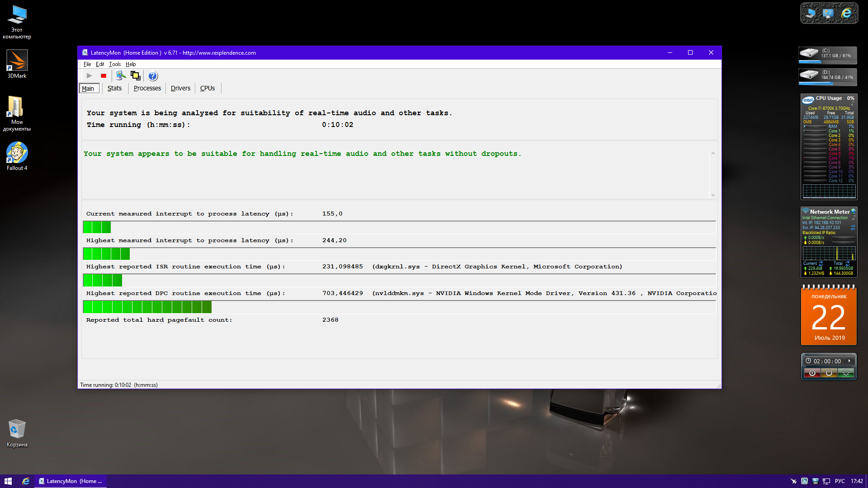
Task: Select the CPUs tab
Action: click(x=208, y=88)
